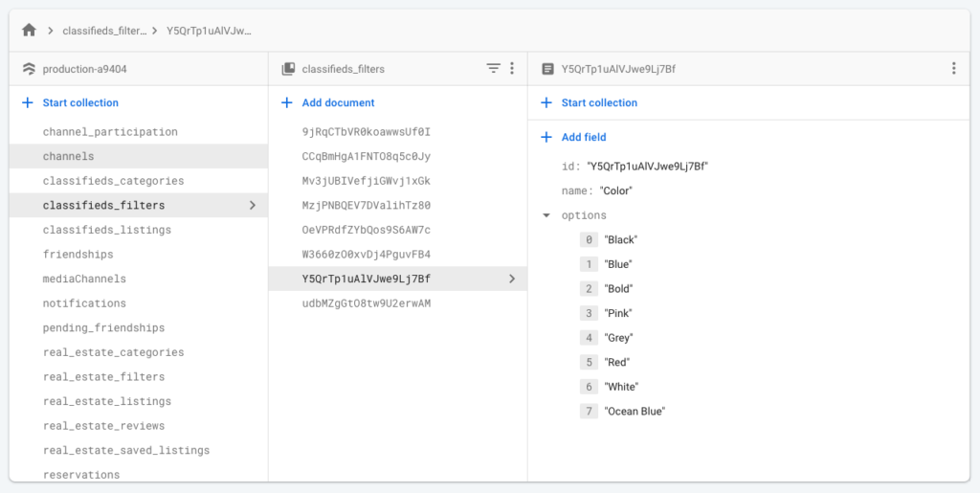Open the real_estate_reviews collection
This screenshot has width=980, height=493.
[x=139, y=426]
